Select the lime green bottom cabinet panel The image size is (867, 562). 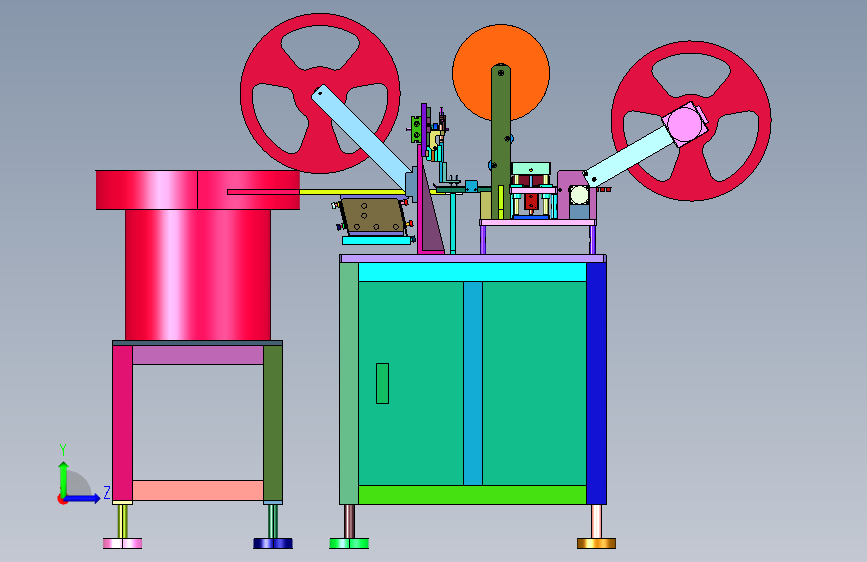click(472, 495)
